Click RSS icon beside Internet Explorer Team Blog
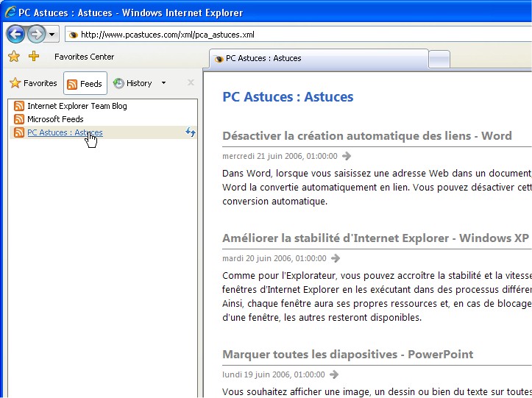The height and width of the screenshot is (398, 532). click(x=19, y=106)
